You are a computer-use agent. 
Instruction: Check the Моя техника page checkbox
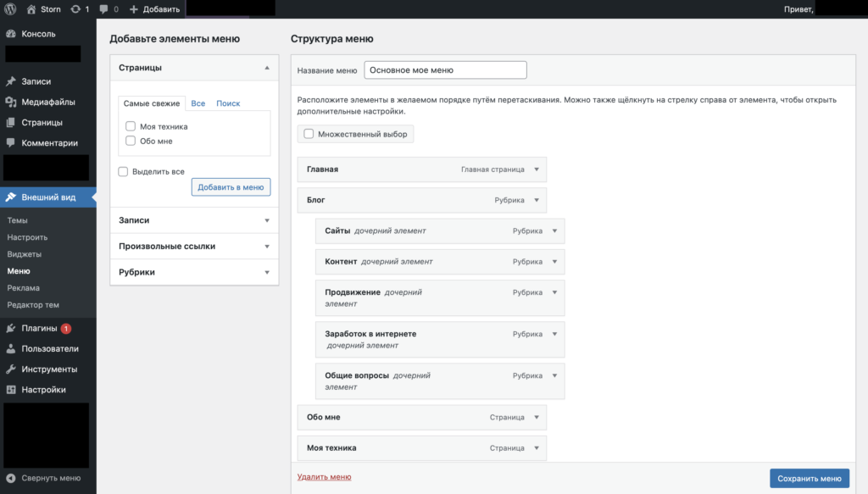click(131, 126)
